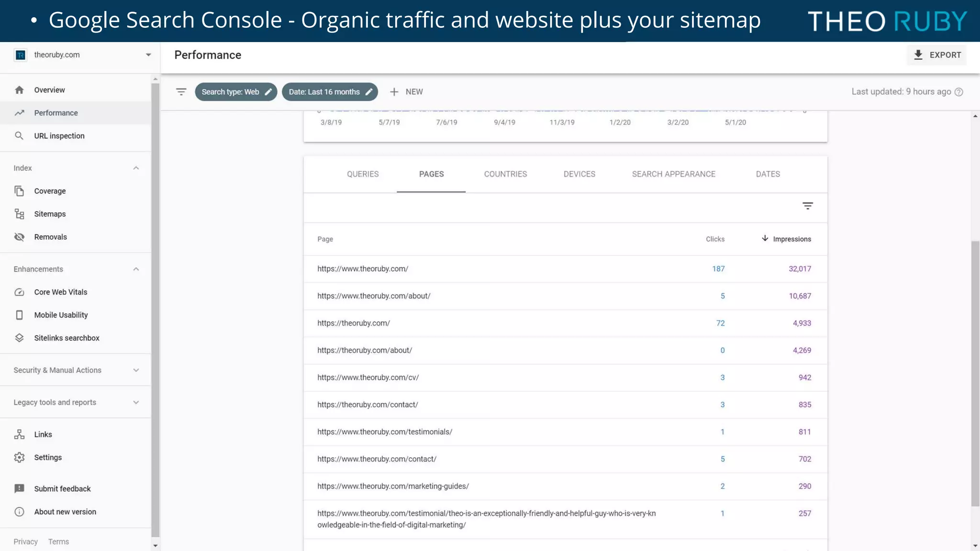Switch to the COUNTRIES tab

click(505, 174)
